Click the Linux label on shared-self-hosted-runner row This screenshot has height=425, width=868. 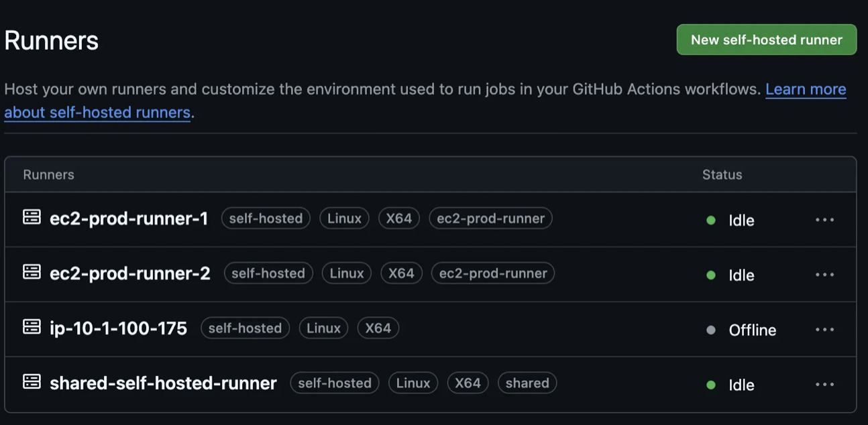click(x=413, y=383)
